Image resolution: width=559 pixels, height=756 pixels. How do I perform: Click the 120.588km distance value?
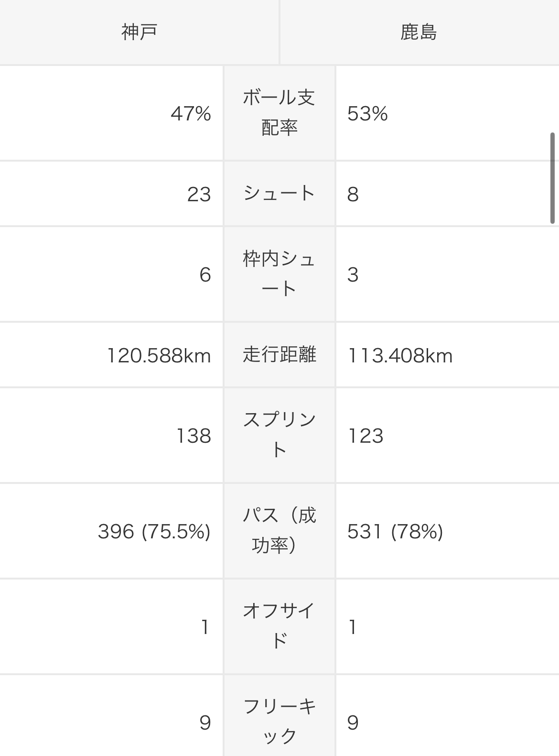click(159, 356)
